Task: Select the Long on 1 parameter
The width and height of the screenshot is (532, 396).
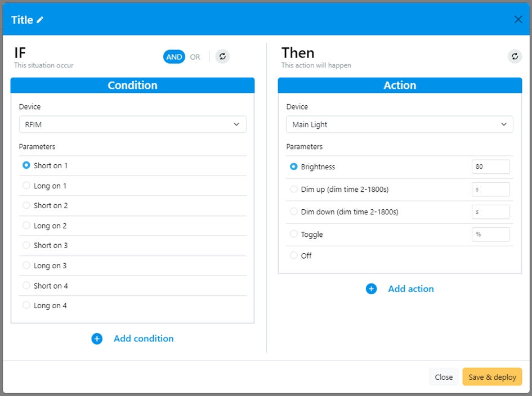Action: coord(26,186)
